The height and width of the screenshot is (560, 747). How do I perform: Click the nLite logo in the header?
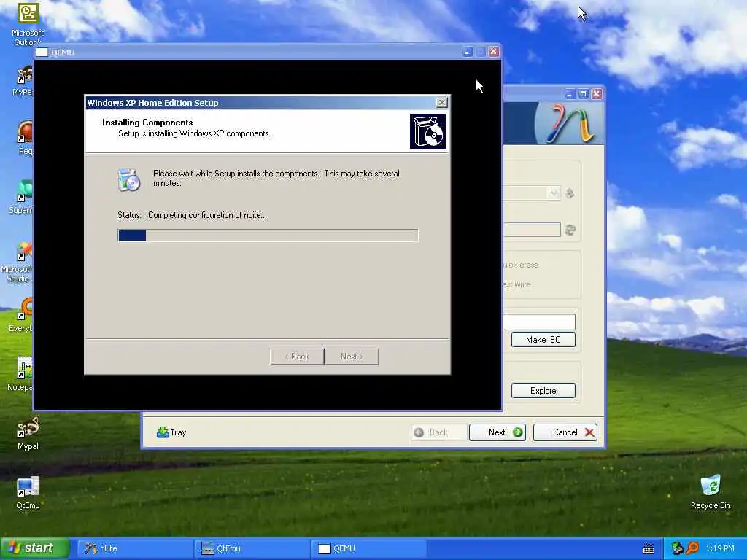tap(571, 123)
